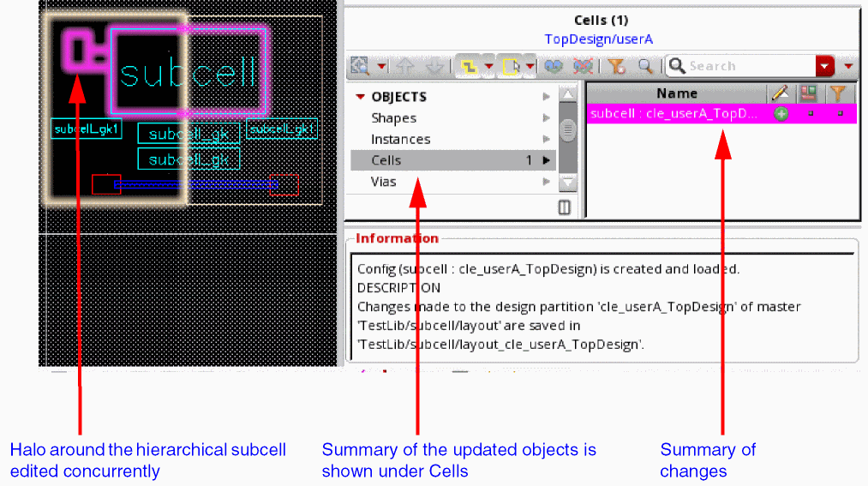Click the scroll up arrow of objects list
This screenshot has width=868, height=486.
tap(568, 94)
